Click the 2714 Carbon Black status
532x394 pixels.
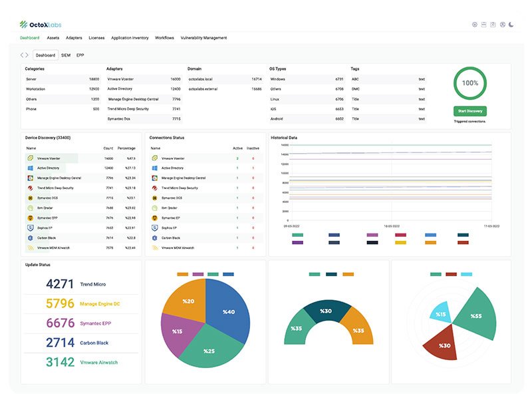tap(81, 343)
